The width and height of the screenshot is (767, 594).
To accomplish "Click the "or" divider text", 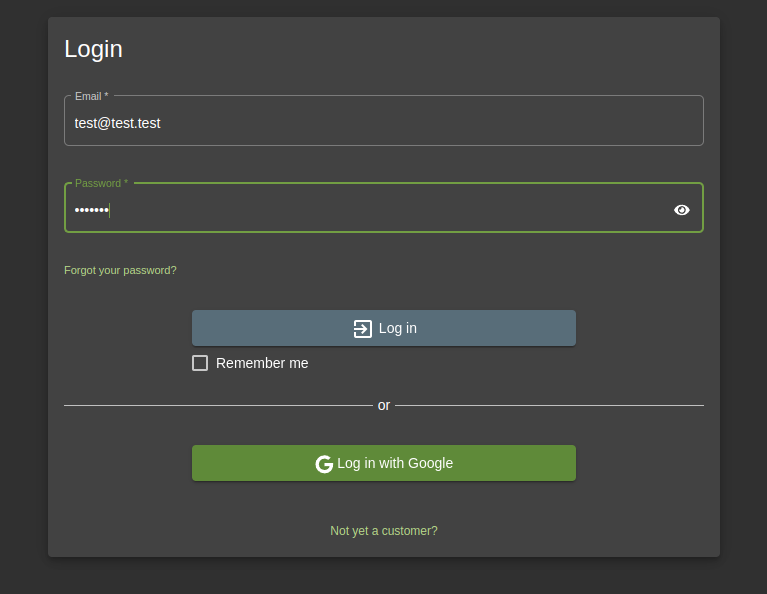I will (x=384, y=405).
